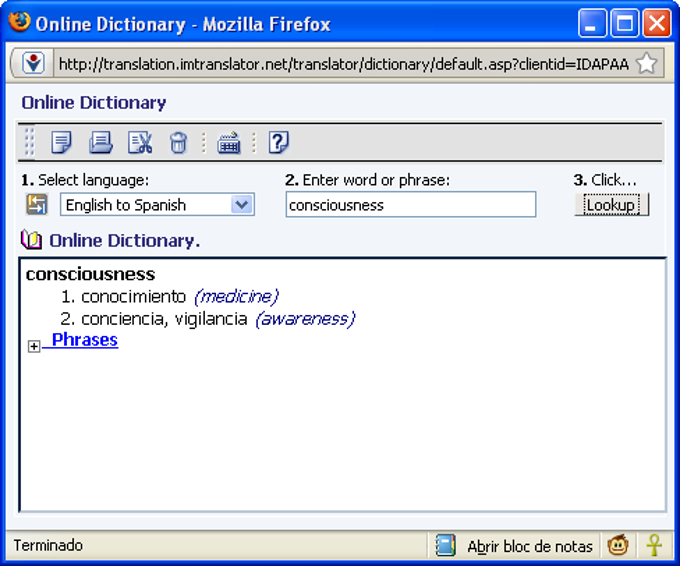Click the Copy text toolbar icon
This screenshot has width=680, height=566.
click(x=61, y=142)
